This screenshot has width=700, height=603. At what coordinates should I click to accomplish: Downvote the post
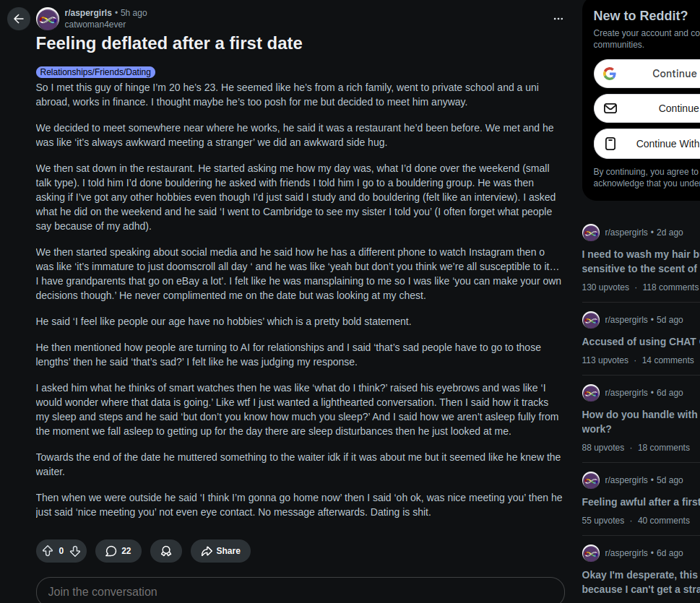tap(74, 551)
